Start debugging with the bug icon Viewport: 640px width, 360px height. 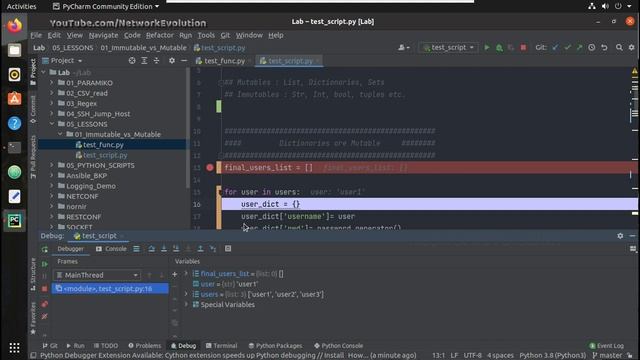[499, 48]
